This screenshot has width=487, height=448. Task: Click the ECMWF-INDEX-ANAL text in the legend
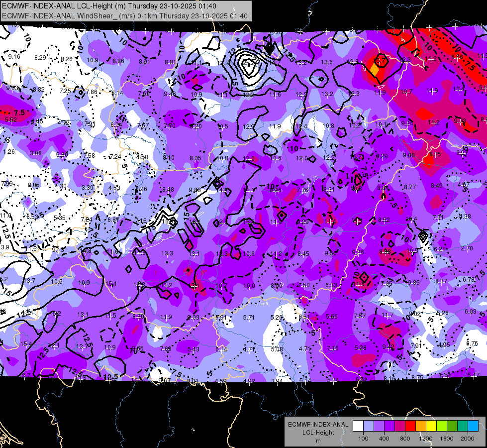318,425
